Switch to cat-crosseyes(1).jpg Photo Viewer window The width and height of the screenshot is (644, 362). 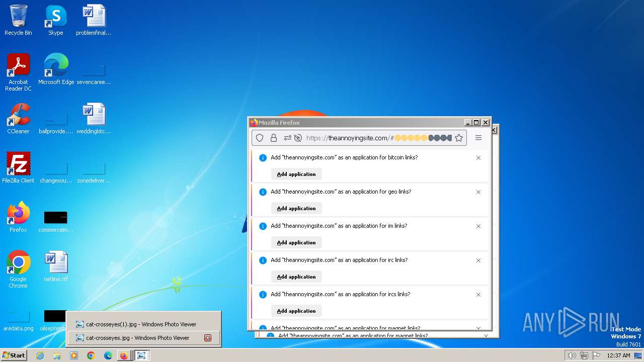coord(144,324)
